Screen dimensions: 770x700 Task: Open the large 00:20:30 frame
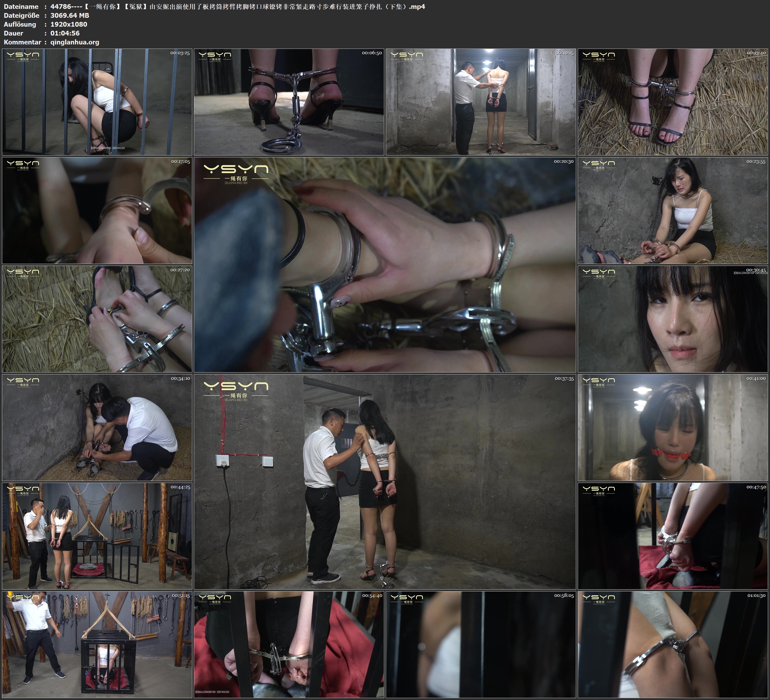385,264
